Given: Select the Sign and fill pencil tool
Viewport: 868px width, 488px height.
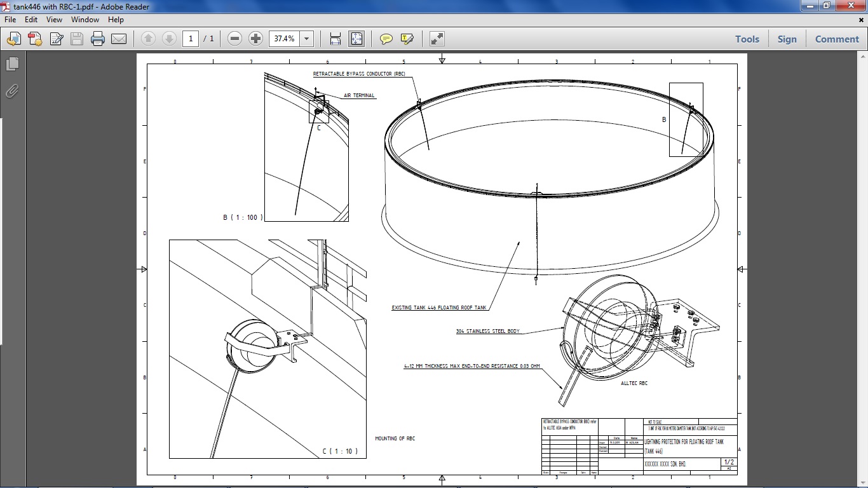Looking at the screenshot, I should pyautogui.click(x=56, y=39).
